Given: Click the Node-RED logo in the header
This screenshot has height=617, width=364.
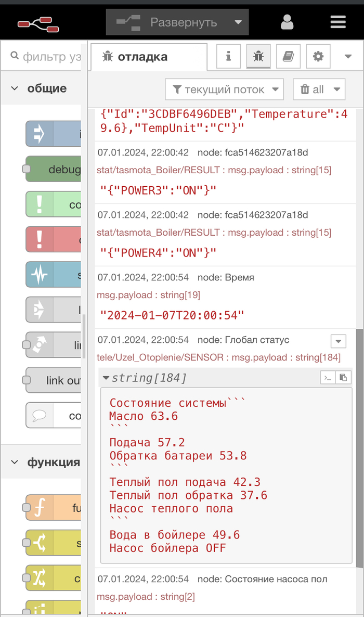Looking at the screenshot, I should (x=38, y=24).
